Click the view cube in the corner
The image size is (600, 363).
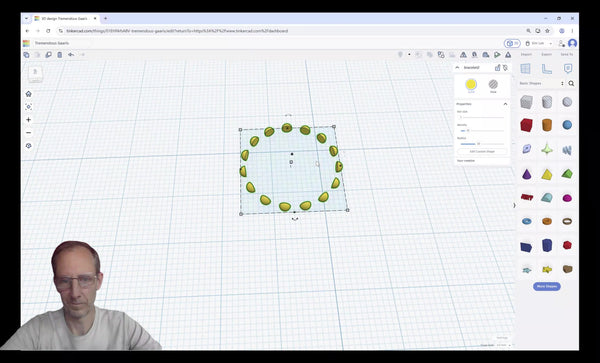coord(35,73)
